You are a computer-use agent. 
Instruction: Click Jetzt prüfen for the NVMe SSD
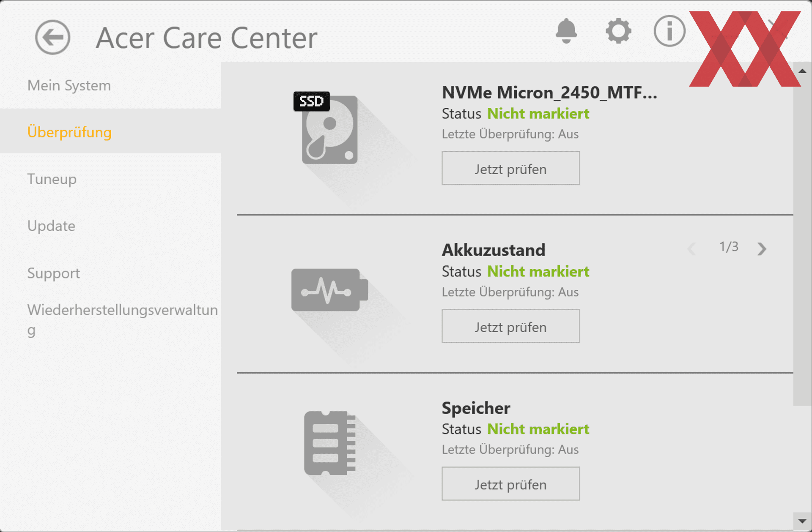pos(510,168)
